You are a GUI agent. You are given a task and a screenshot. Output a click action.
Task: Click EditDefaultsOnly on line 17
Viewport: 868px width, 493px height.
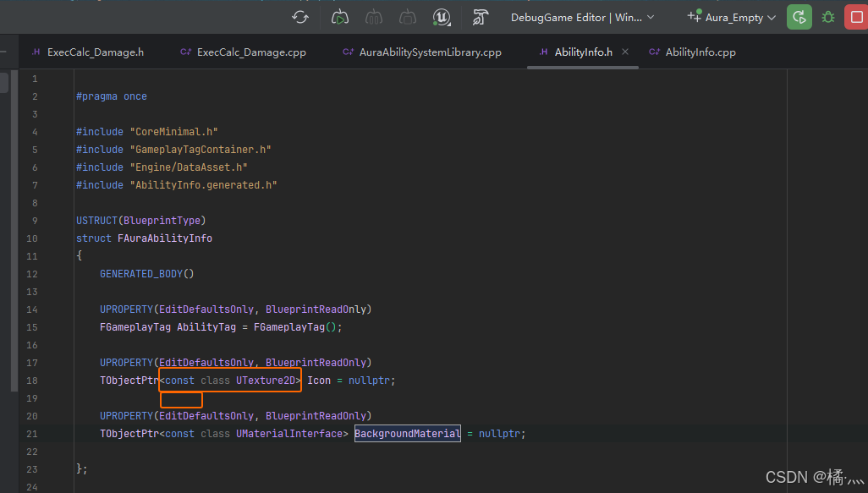(206, 363)
